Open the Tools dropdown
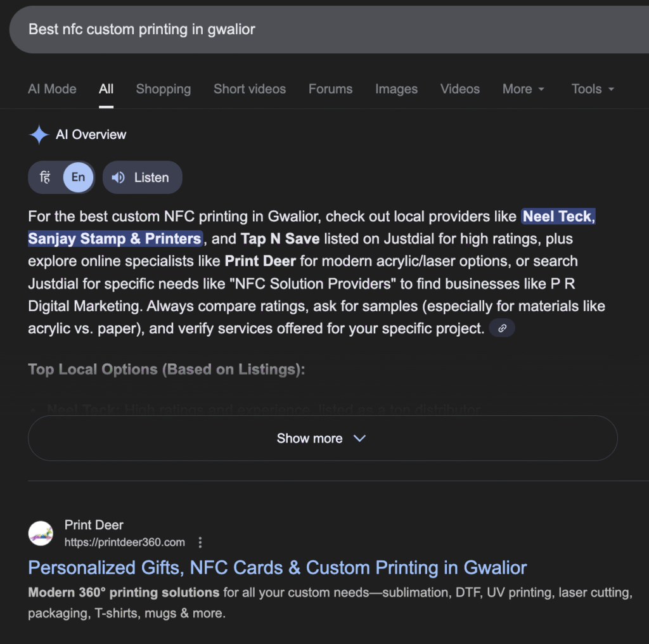The image size is (649, 644). [593, 89]
